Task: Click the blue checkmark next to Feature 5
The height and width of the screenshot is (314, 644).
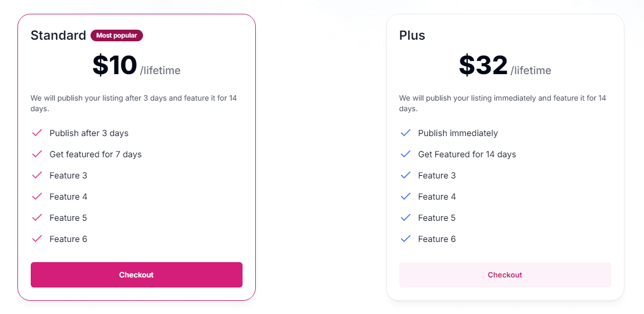Action: pyautogui.click(x=406, y=218)
